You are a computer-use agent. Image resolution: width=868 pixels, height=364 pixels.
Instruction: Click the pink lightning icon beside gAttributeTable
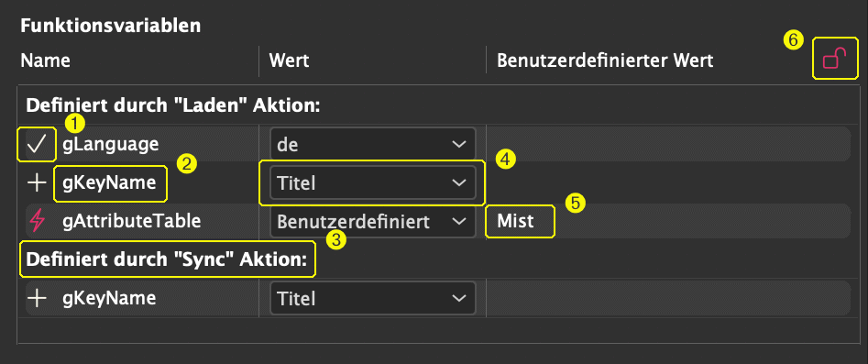(37, 222)
